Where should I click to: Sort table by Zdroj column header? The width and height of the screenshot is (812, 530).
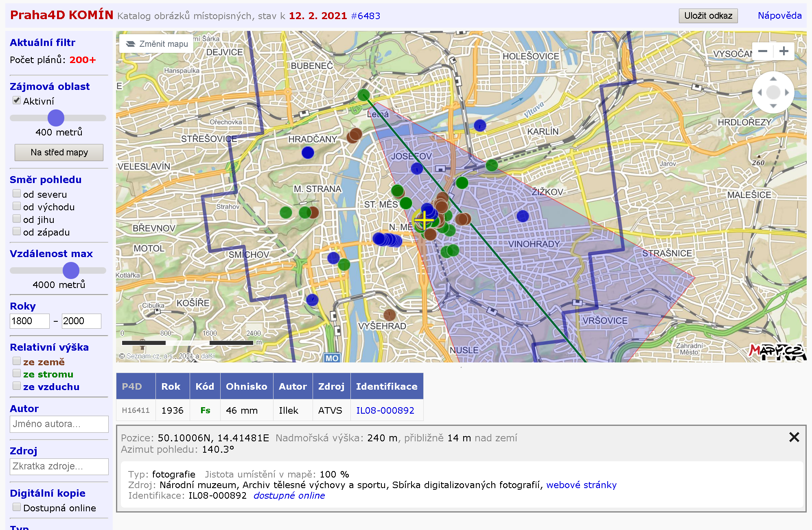click(331, 386)
